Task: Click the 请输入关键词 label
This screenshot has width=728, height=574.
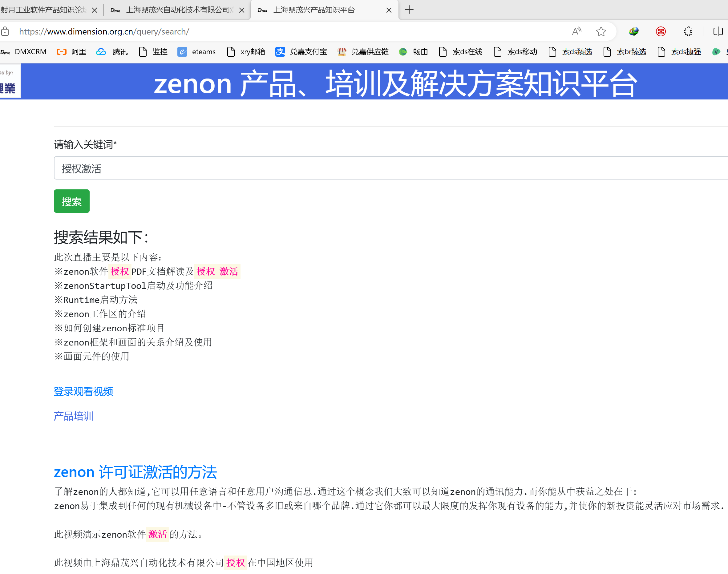Action: (x=85, y=144)
